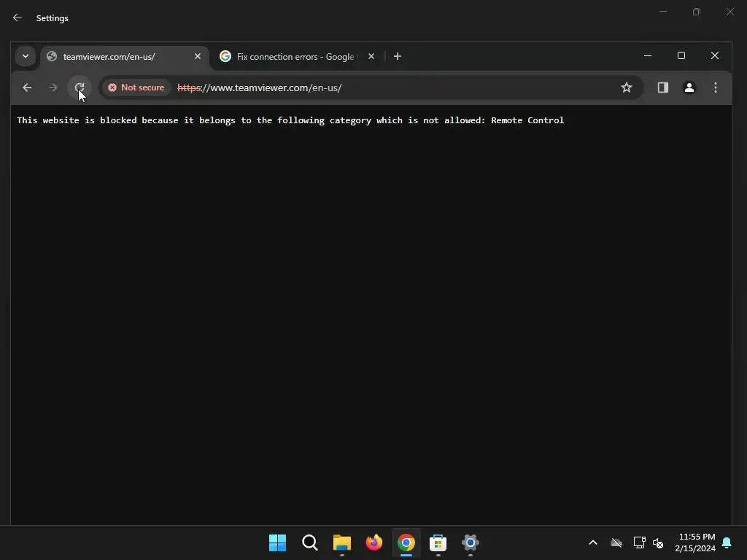Expand the tab search dropdown
The image size is (747, 560).
(26, 56)
